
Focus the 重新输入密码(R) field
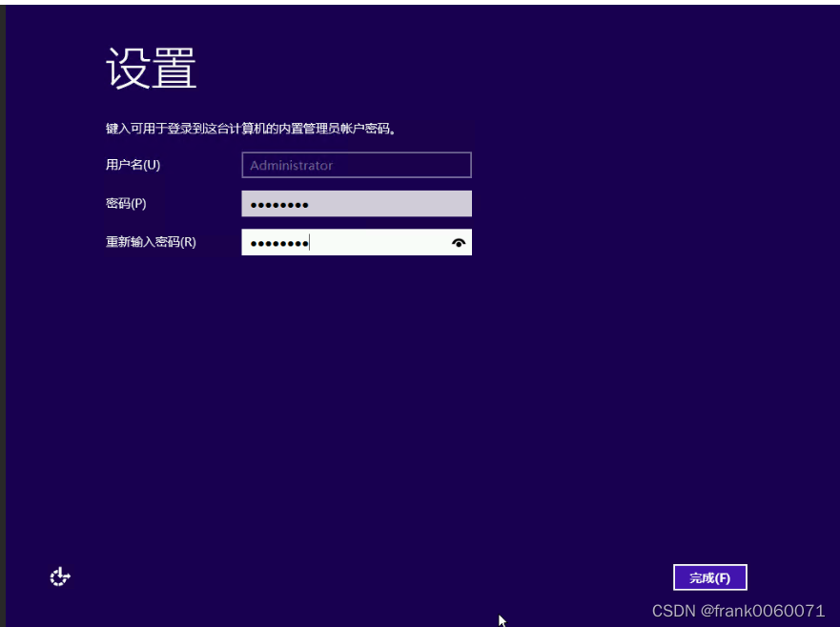point(357,242)
